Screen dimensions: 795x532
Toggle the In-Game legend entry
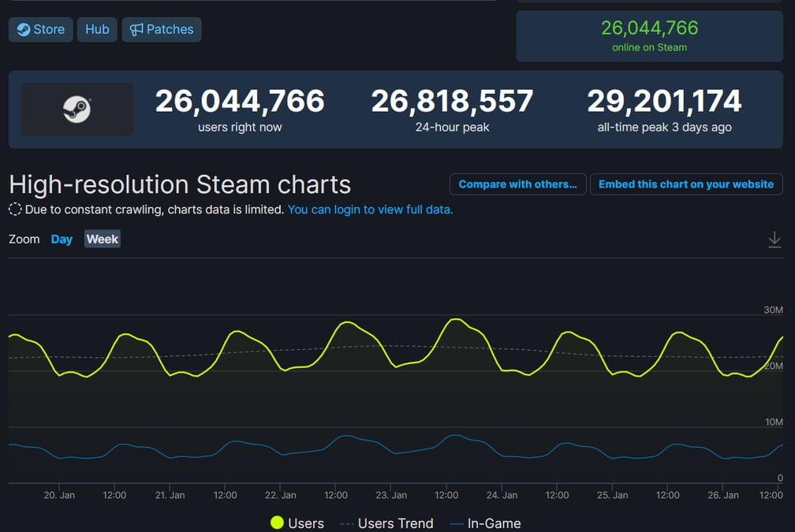pos(485,523)
